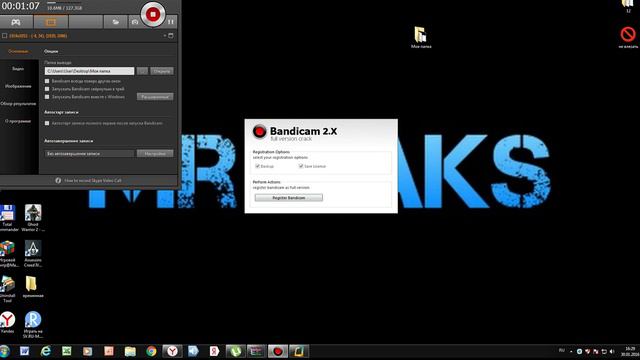Image resolution: width=640 pixels, height=360 pixels.
Task: Open the Total Commander desktop shortcut
Action: point(7,218)
